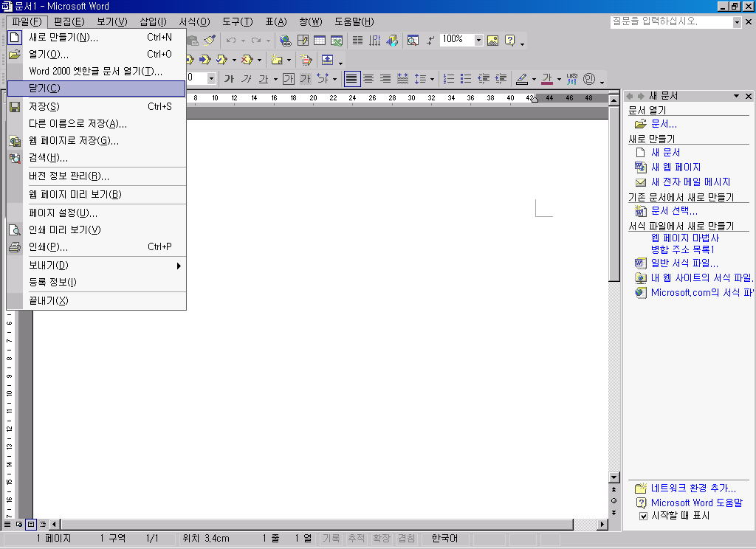Click the Align Right icon
756x549 pixels.
coord(385,79)
